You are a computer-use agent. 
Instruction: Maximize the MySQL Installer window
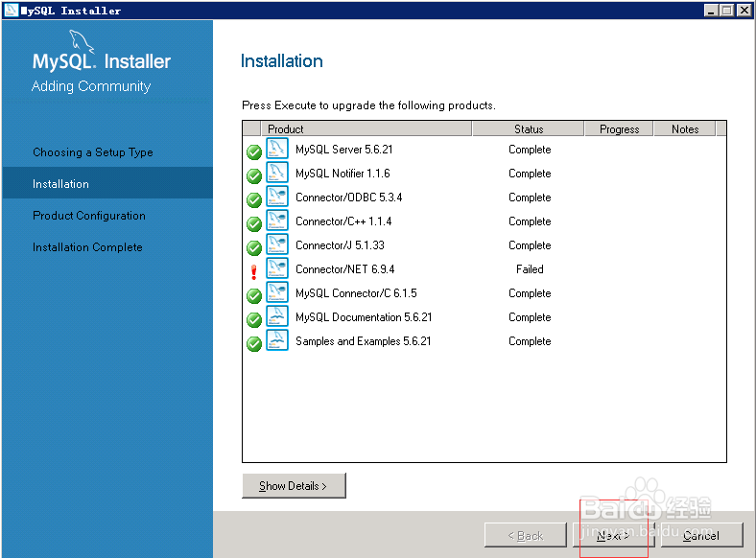(727, 11)
